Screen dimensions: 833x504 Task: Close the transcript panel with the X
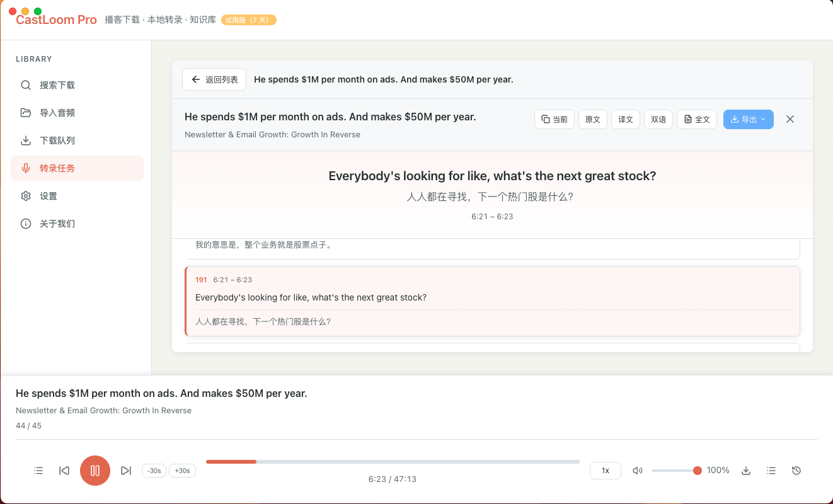pos(790,119)
